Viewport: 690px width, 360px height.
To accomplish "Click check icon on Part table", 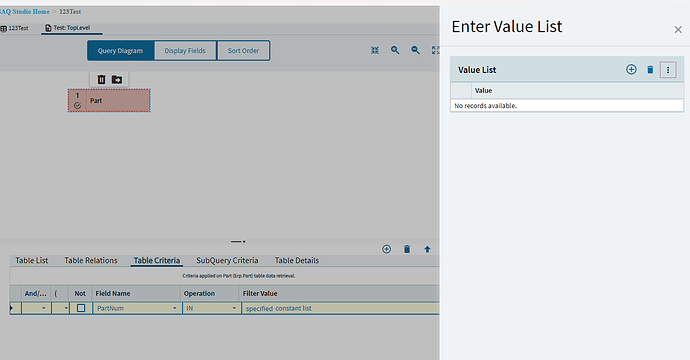I will pyautogui.click(x=77, y=106).
